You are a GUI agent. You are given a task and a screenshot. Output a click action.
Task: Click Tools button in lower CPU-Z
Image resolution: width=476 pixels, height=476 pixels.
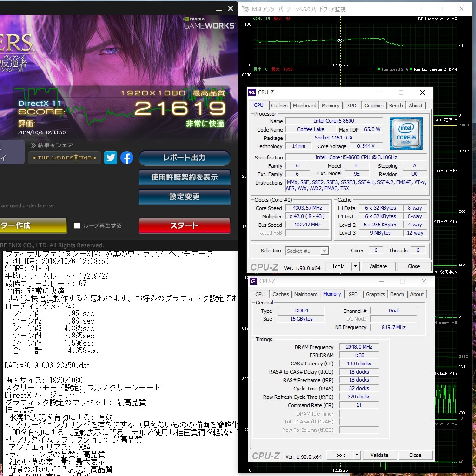coord(339,455)
